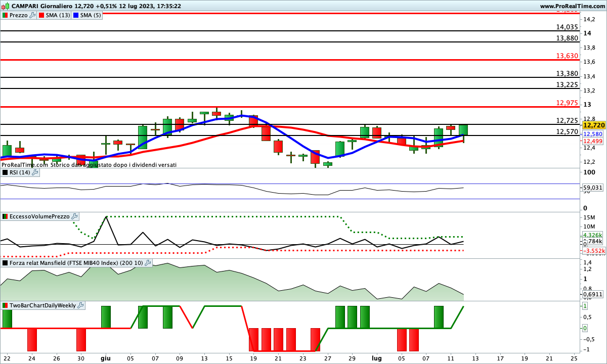The height and width of the screenshot is (364, 607).
Task: Click the EccessoVolumePrezzo panel label
Action: click(x=40, y=216)
